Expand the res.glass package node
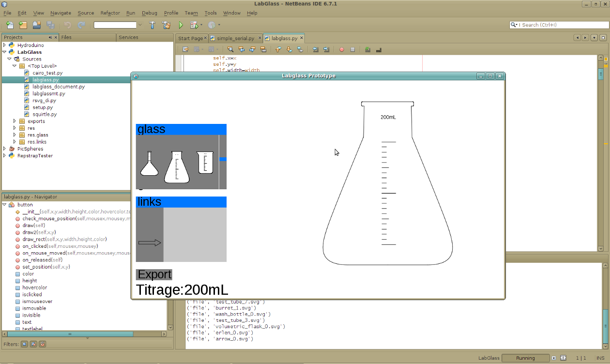This screenshot has height=364, width=610. pos(15,135)
